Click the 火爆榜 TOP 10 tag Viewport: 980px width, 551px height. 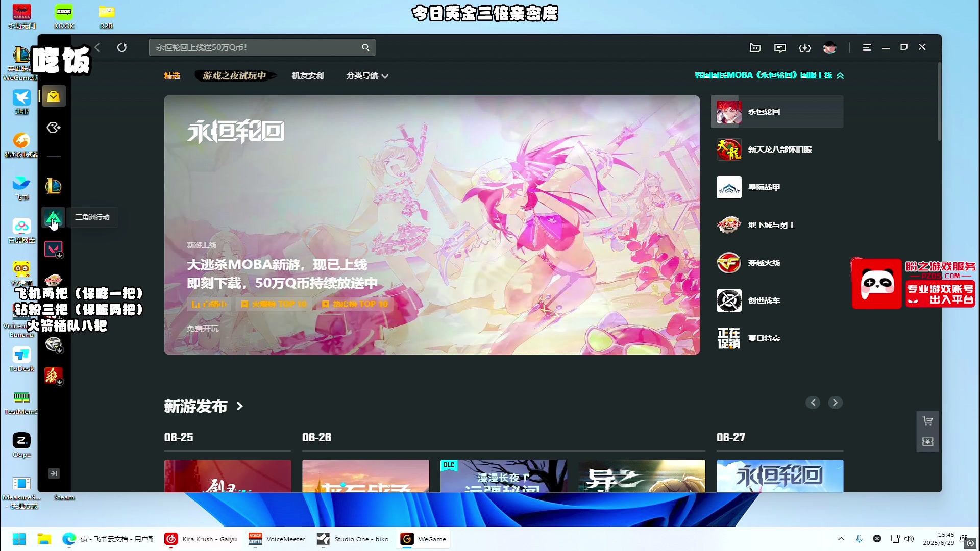tap(274, 304)
